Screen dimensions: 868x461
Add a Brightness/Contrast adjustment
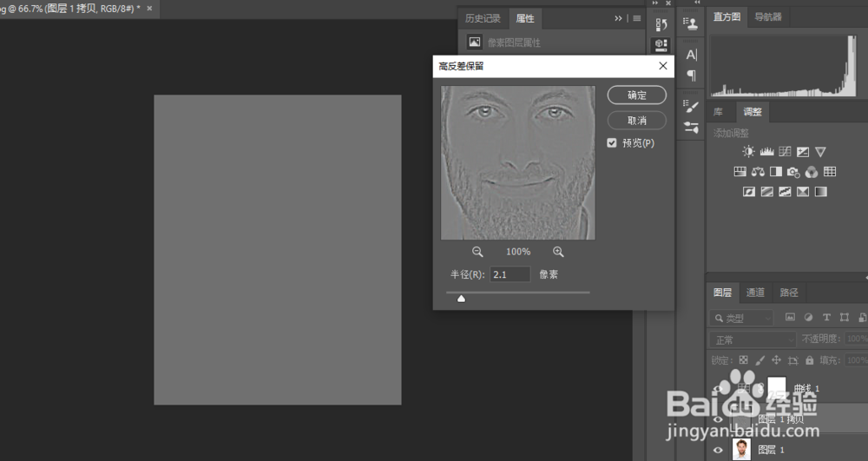(x=748, y=152)
